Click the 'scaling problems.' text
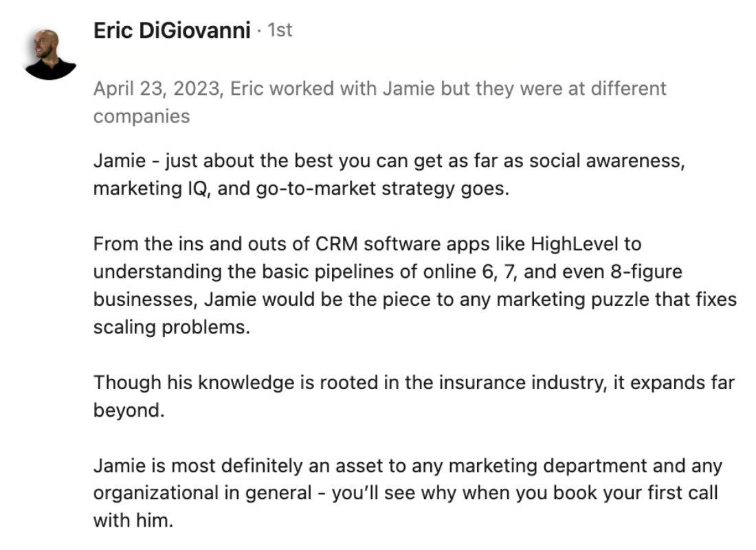756x550 pixels. point(171,327)
